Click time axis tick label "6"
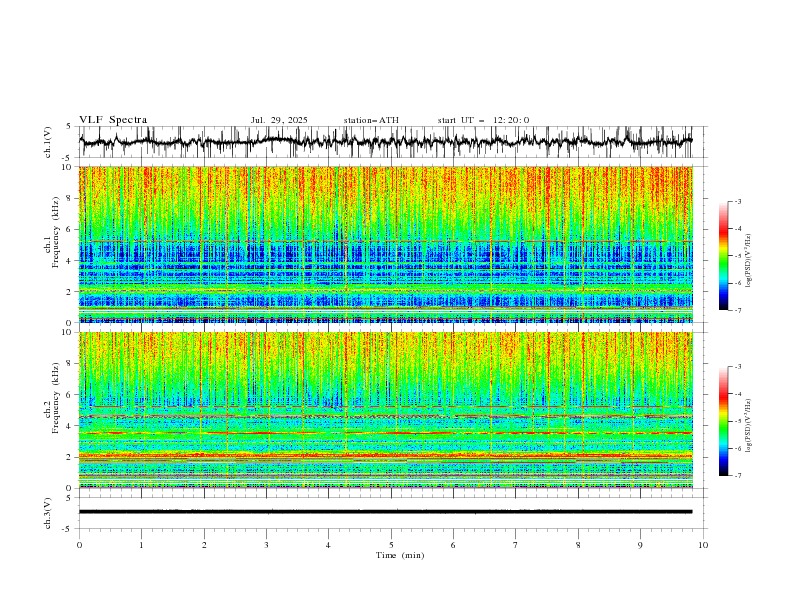Image resolution: width=792 pixels, height=612 pixels. (453, 545)
